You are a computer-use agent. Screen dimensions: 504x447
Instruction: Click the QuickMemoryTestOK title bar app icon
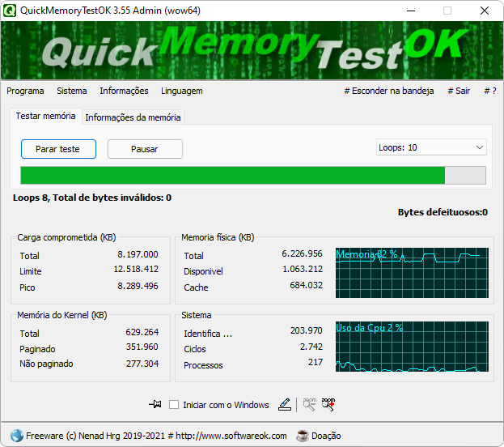click(x=10, y=11)
